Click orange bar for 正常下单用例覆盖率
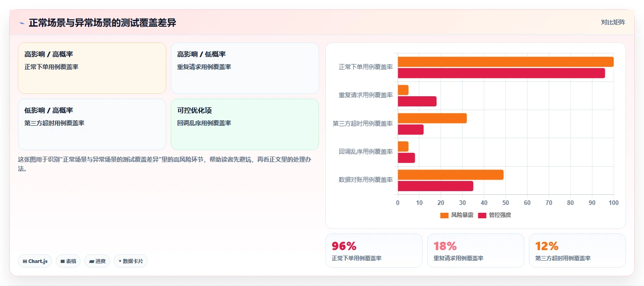Image resolution: width=644 pixels, height=286 pixels. point(505,62)
